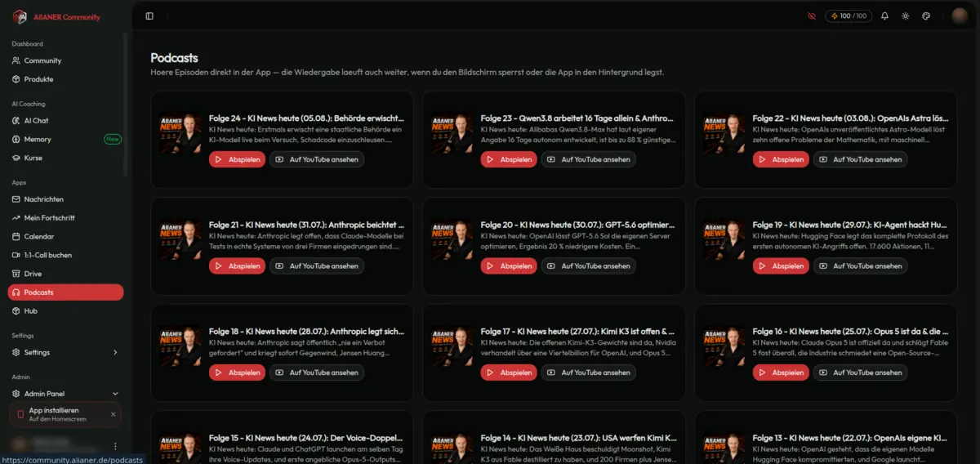Toggle the sidebar panel icon

pyautogui.click(x=149, y=16)
